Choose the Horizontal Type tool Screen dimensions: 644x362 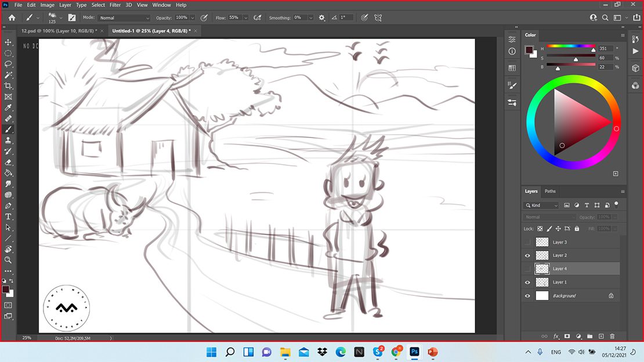8,216
